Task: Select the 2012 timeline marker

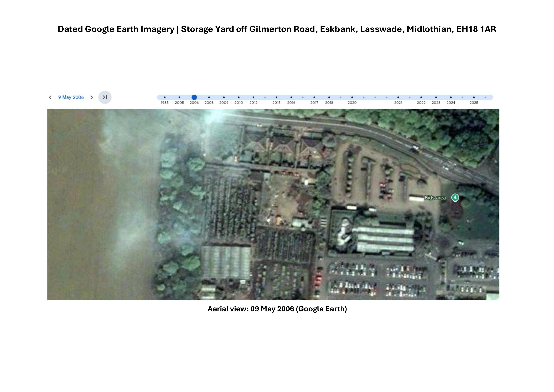Action: (x=253, y=97)
